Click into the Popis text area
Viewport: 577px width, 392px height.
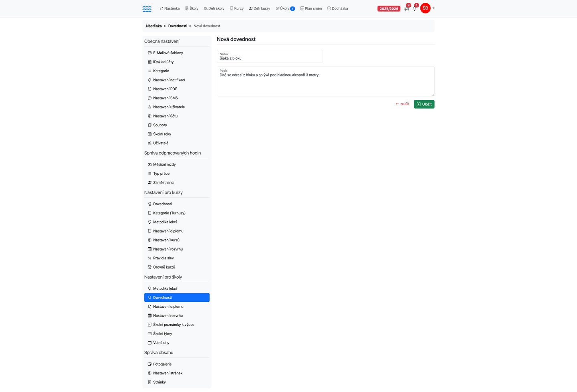coord(325,81)
